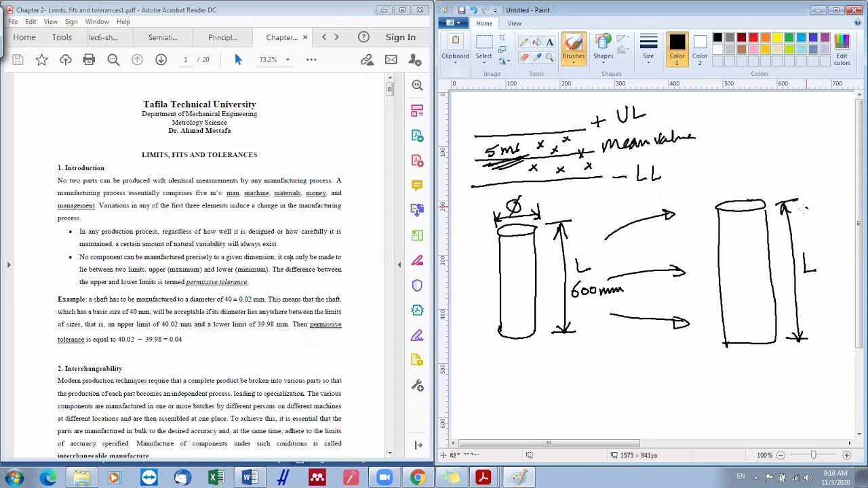
Task: Click Paint's Undo arrow in title bar
Action: tap(474, 10)
